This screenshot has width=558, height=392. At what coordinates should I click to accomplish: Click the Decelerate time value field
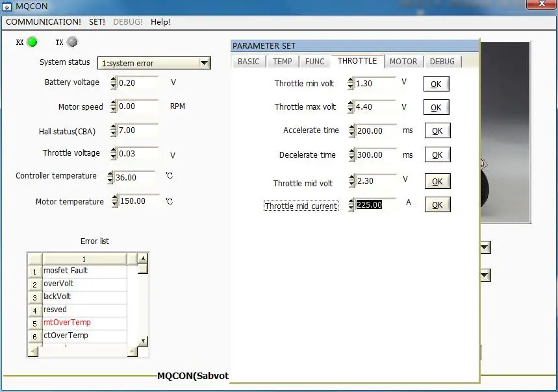click(376, 155)
